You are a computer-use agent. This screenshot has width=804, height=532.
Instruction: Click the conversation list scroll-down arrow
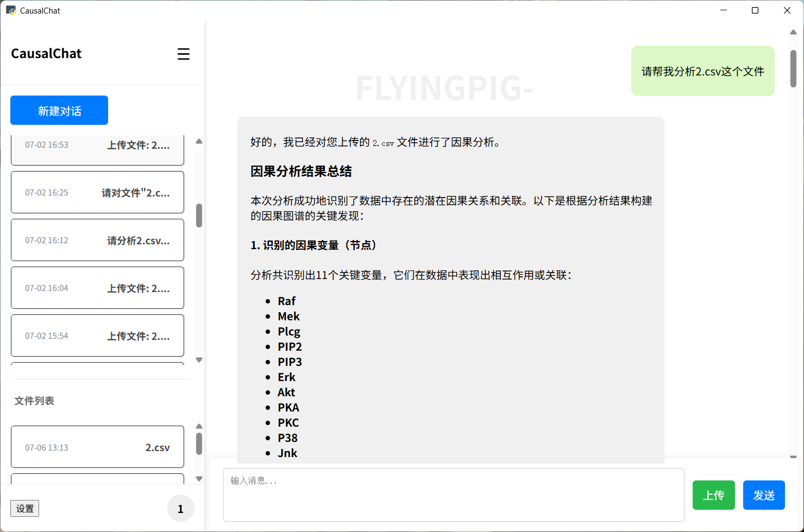point(199,359)
